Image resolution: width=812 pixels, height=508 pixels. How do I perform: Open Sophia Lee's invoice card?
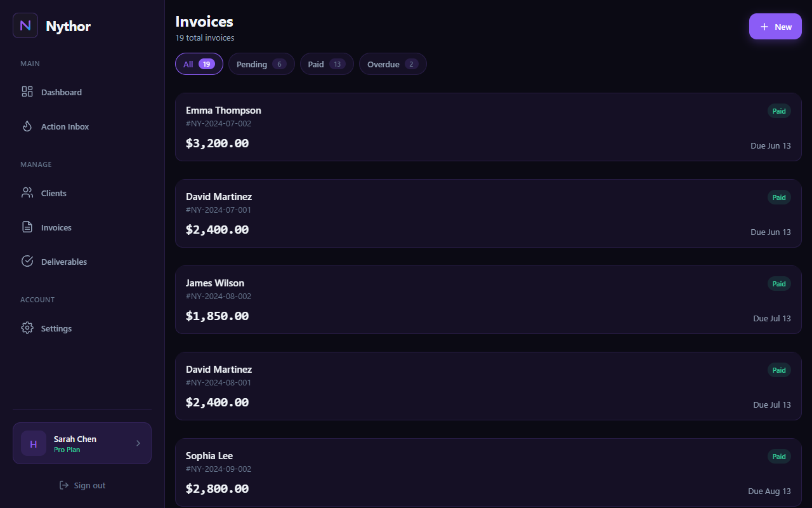488,472
